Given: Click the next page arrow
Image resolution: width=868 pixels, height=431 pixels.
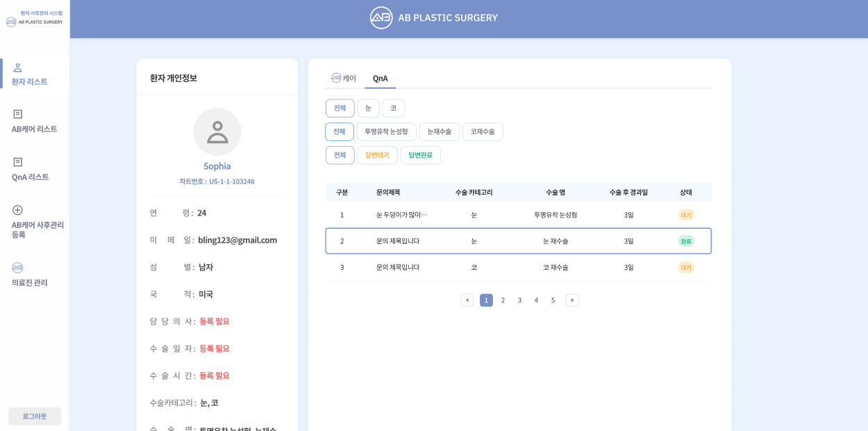Looking at the screenshot, I should click(572, 300).
